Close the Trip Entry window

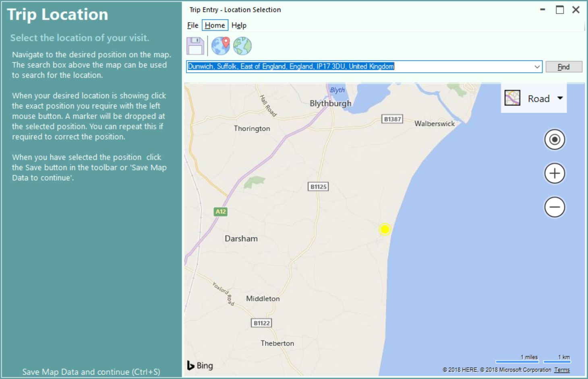click(x=576, y=10)
